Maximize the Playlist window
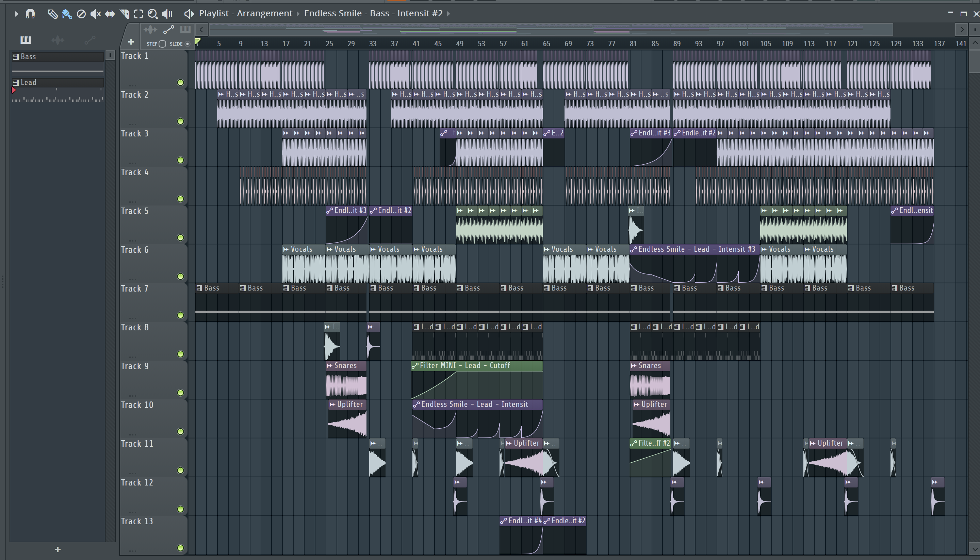Image resolution: width=980 pixels, height=560 pixels. (963, 14)
